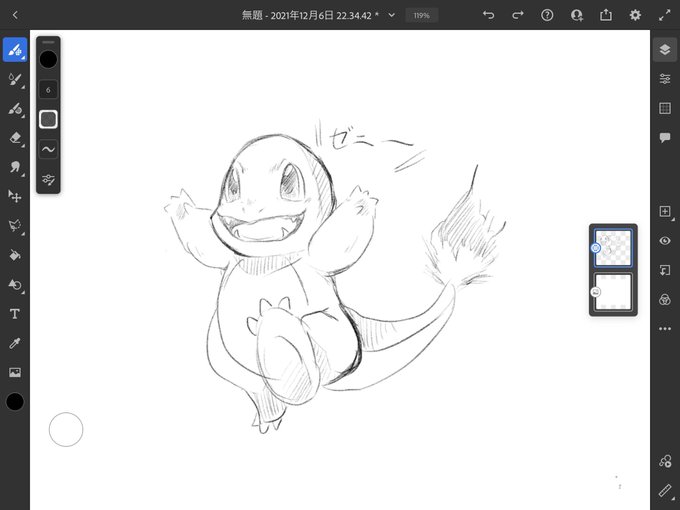Select the Eraser tool
Image resolution: width=680 pixels, height=510 pixels.
[15, 138]
